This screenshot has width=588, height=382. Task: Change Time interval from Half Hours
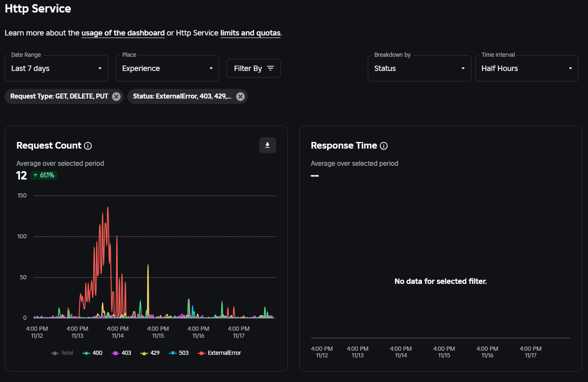point(527,68)
